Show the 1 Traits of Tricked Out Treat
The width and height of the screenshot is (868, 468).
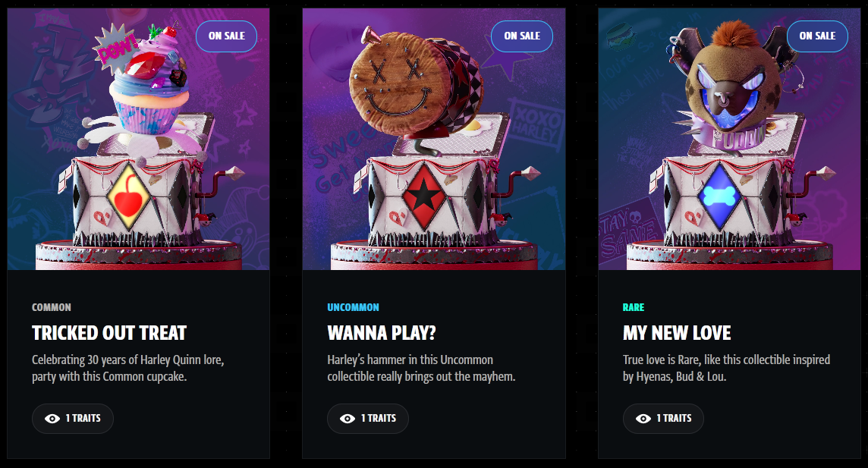pyautogui.click(x=73, y=419)
